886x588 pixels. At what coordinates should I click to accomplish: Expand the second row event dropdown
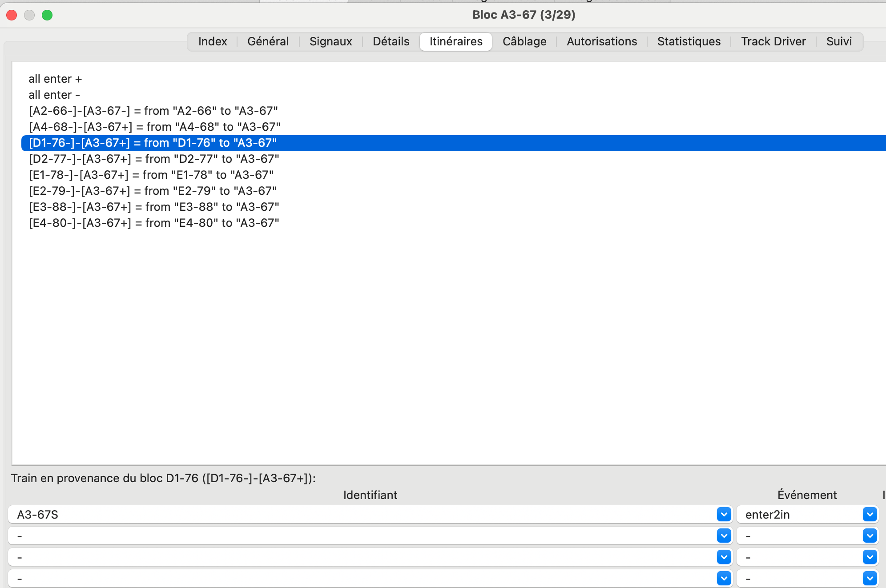click(x=870, y=536)
